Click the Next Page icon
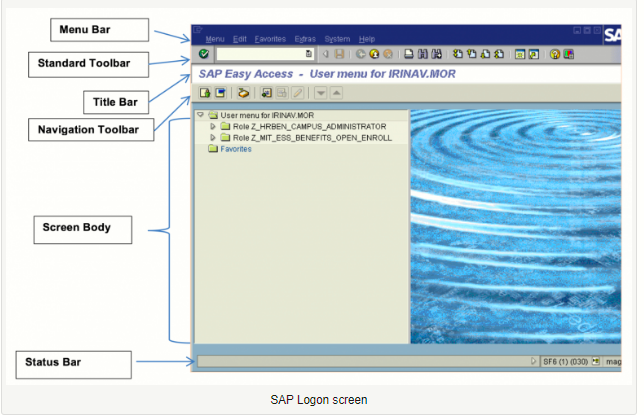The width and height of the screenshot is (644, 415). (485, 54)
